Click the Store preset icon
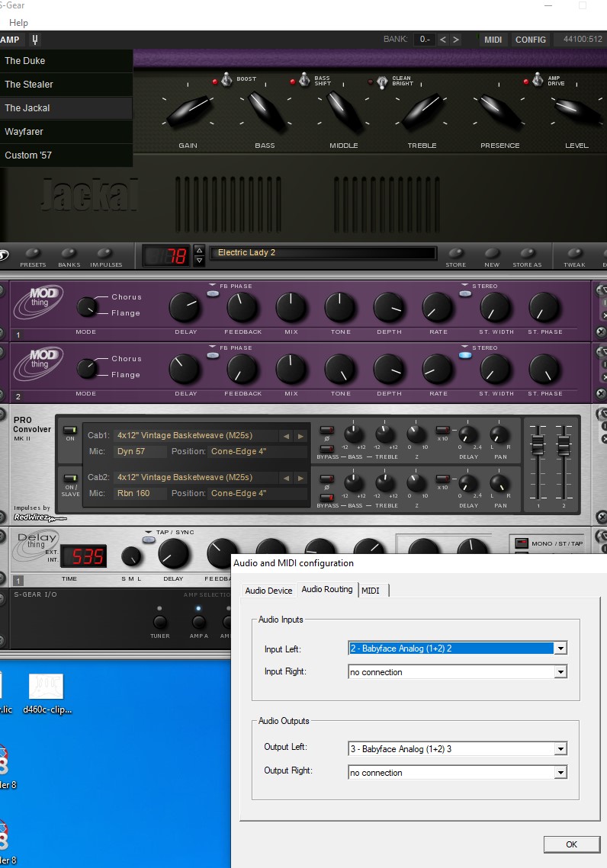607x868 pixels. (x=456, y=254)
